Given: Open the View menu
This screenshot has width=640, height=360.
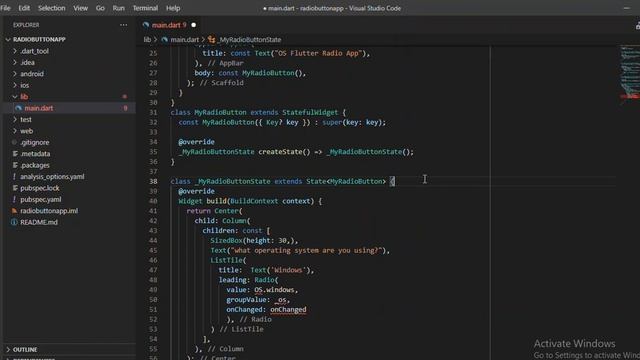Looking at the screenshot, I should coord(80,8).
